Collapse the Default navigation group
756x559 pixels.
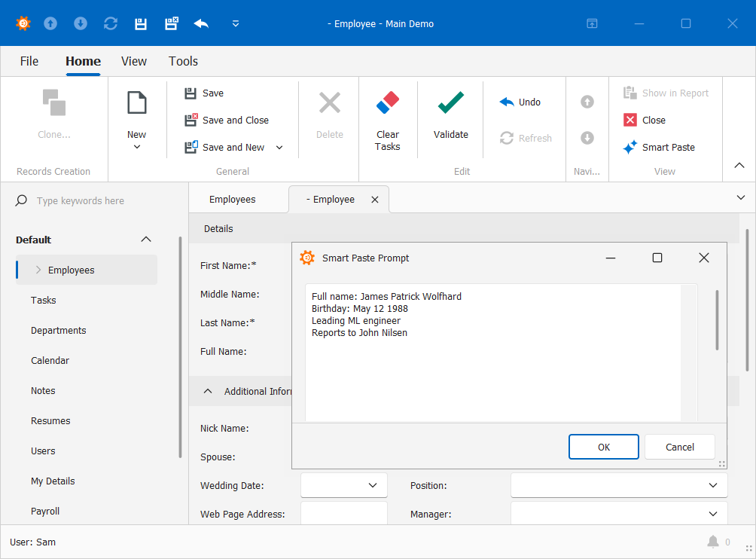146,240
